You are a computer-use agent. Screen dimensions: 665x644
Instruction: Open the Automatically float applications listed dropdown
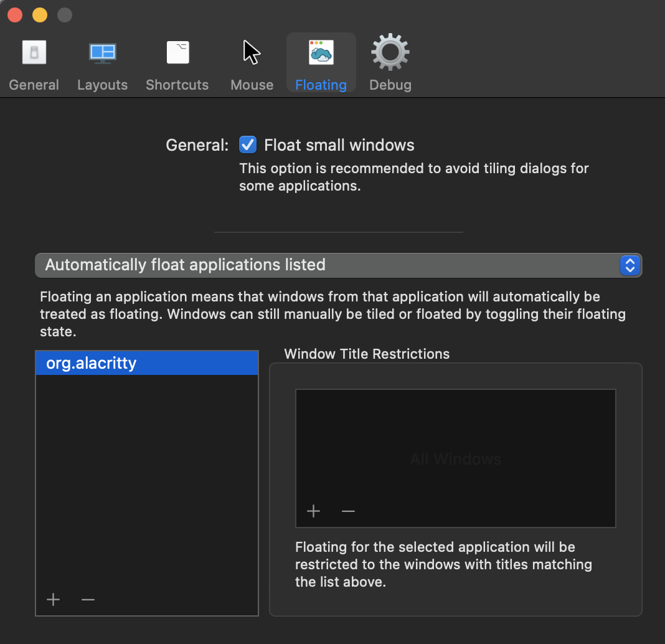pos(339,265)
